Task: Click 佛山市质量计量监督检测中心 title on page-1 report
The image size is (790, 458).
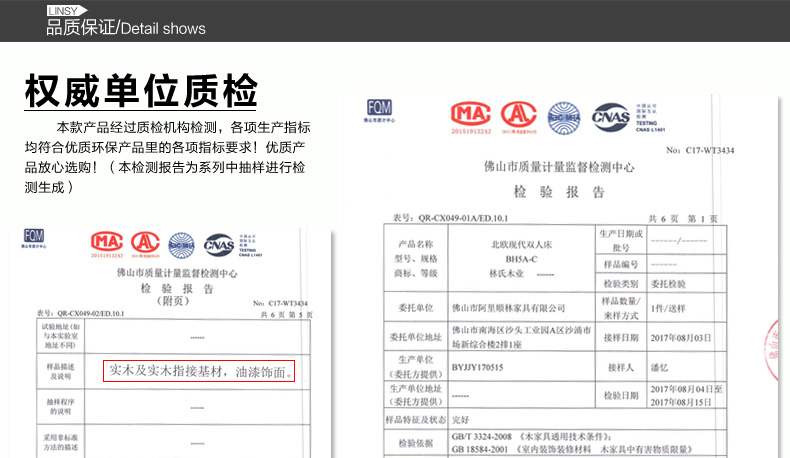Action: coord(559,167)
